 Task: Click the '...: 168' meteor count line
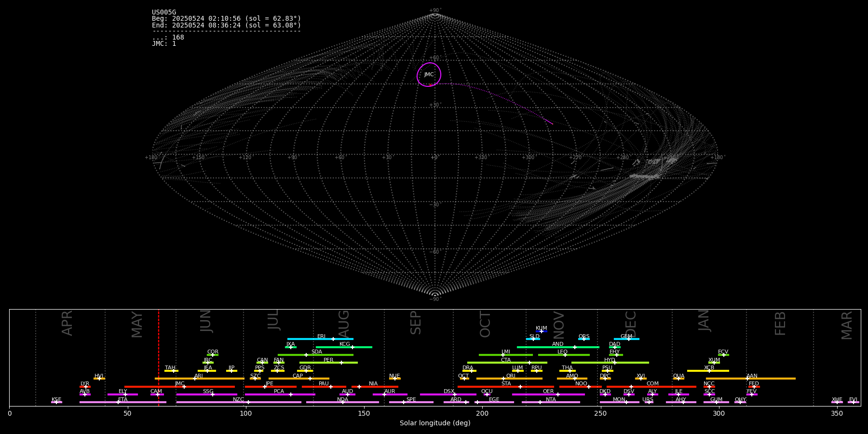point(168,38)
